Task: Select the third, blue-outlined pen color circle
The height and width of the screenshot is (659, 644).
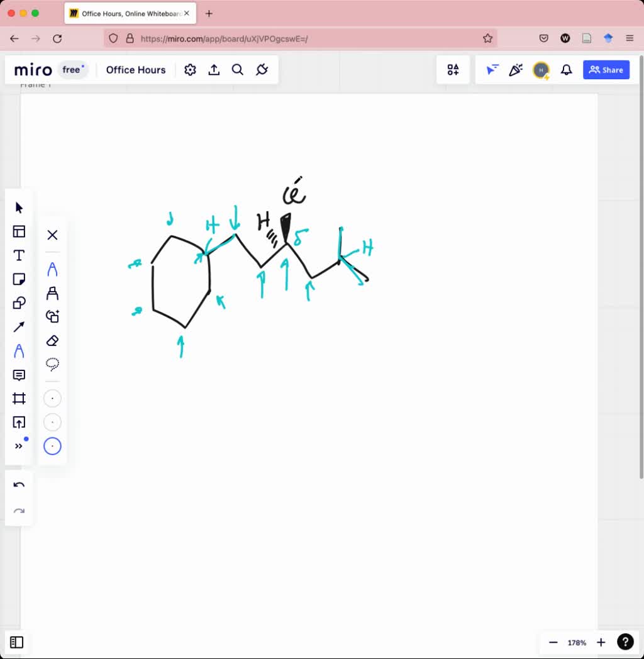Action: click(52, 446)
